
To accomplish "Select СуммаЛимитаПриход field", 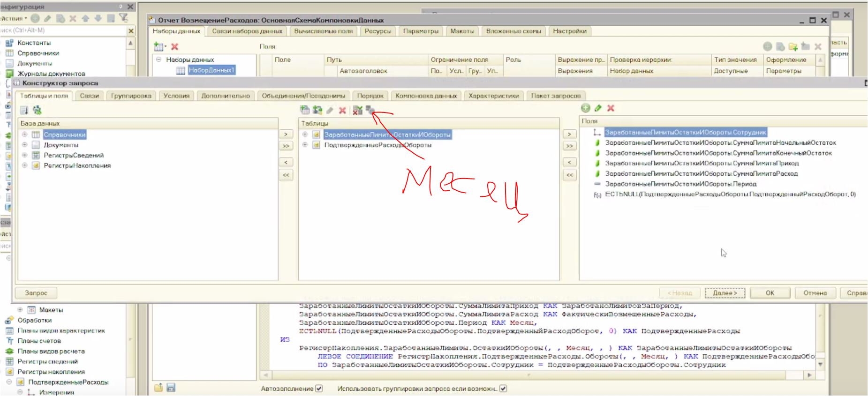I will pyautogui.click(x=702, y=163).
